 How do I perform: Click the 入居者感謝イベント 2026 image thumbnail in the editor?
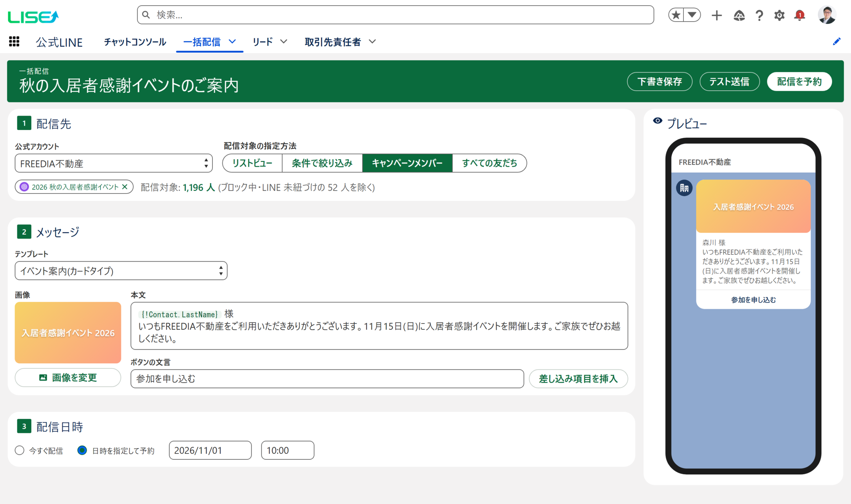tap(68, 332)
